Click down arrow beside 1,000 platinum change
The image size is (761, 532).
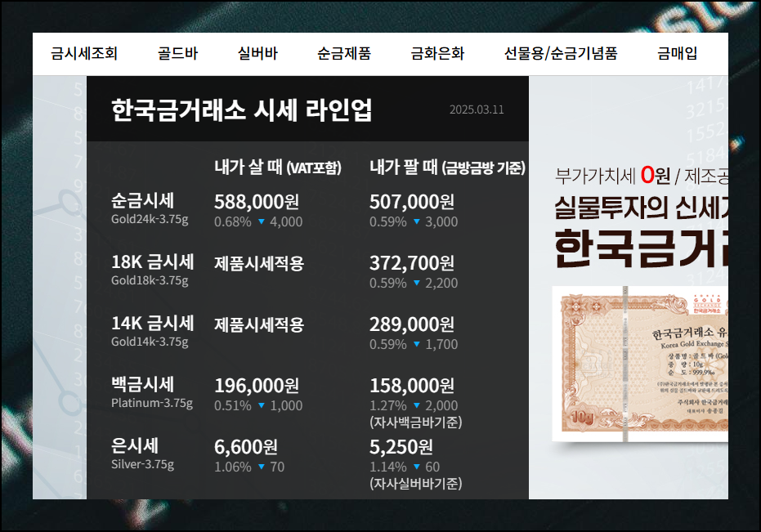(261, 406)
